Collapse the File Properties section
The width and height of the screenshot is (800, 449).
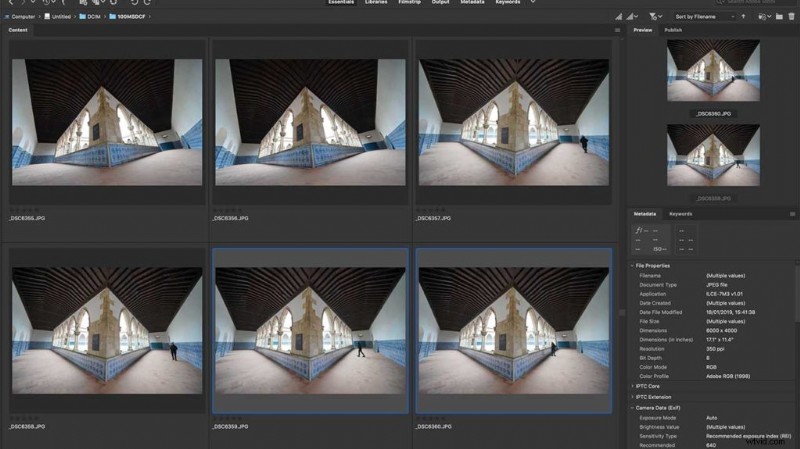coord(632,266)
